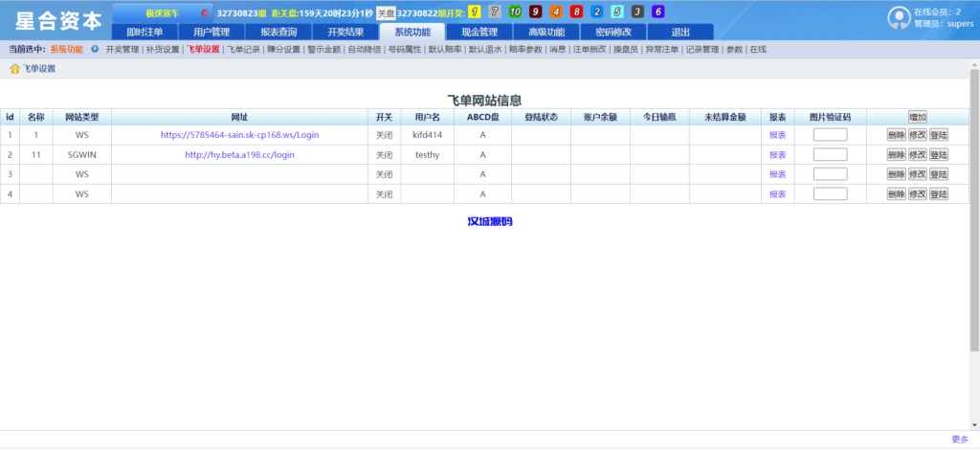The height and width of the screenshot is (452, 980).
Task: Click 登陆 button for the first WS row
Action: coord(938,135)
